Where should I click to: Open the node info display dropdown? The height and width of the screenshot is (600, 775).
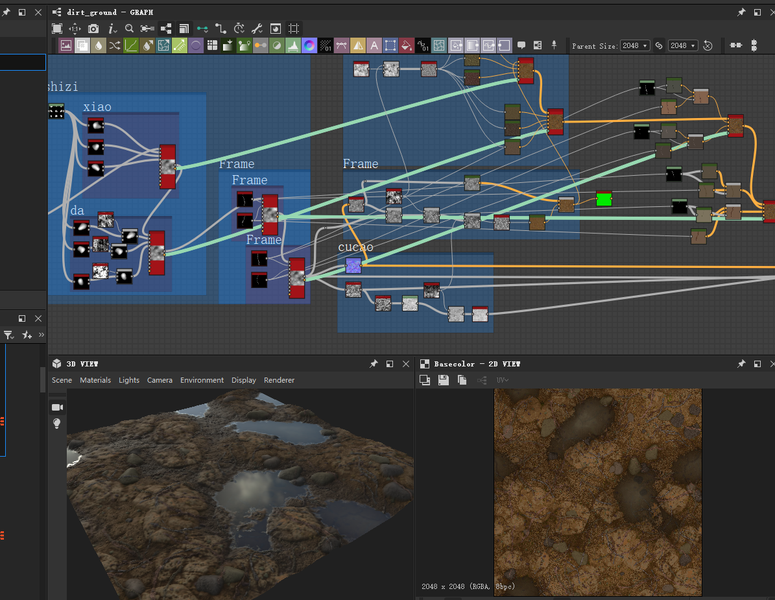coord(112,29)
